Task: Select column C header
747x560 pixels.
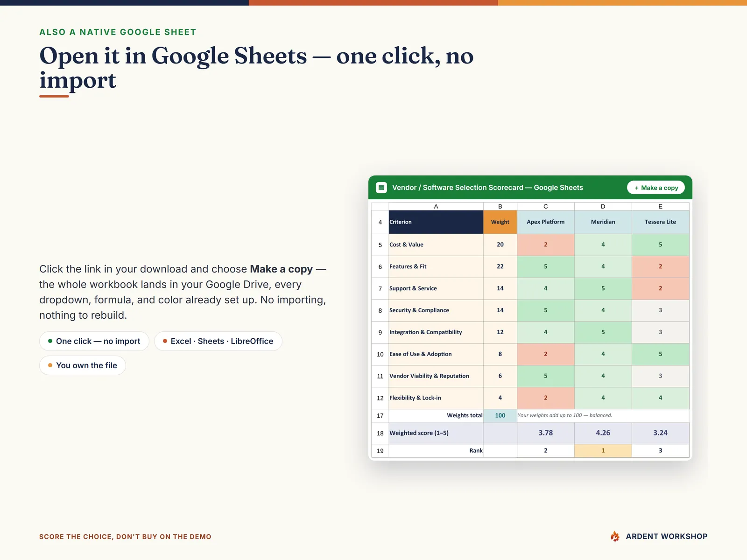Action: 546,206
